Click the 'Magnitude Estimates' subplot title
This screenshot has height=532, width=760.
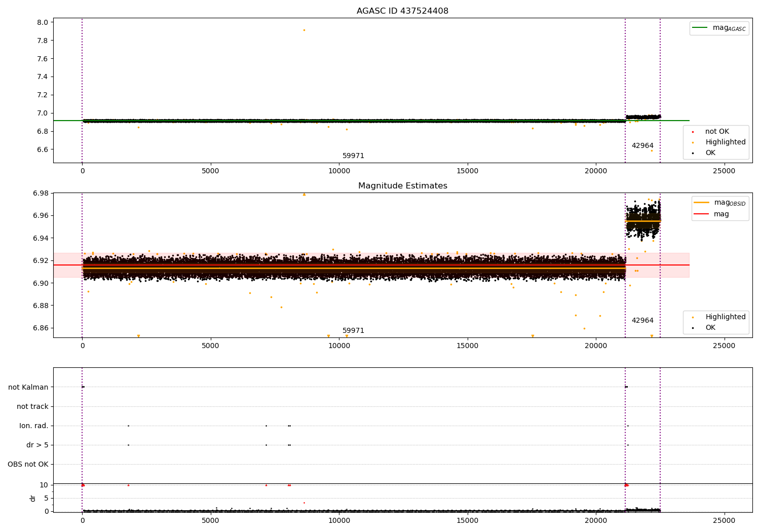pyautogui.click(x=402, y=186)
